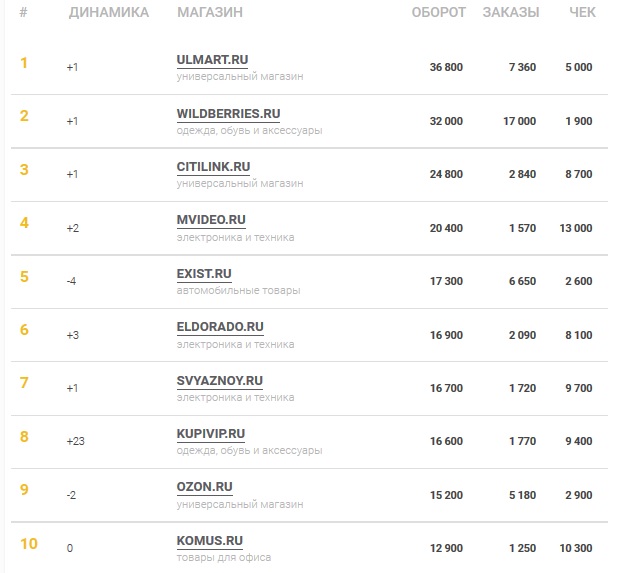Image resolution: width=621 pixels, height=573 pixels.
Task: Sort by the ОБОРОТ column header
Action: (x=439, y=13)
